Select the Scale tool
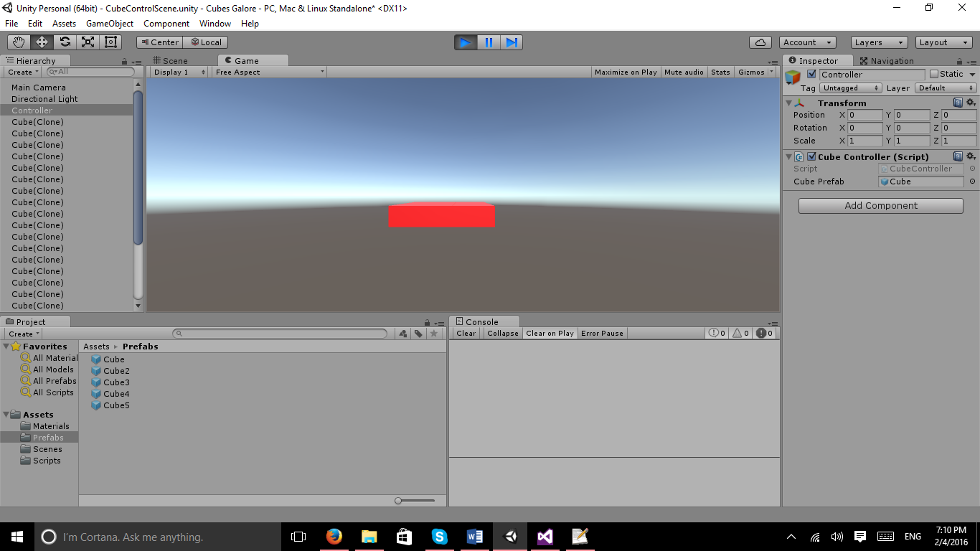Viewport: 980px width, 551px height. pyautogui.click(x=88, y=42)
